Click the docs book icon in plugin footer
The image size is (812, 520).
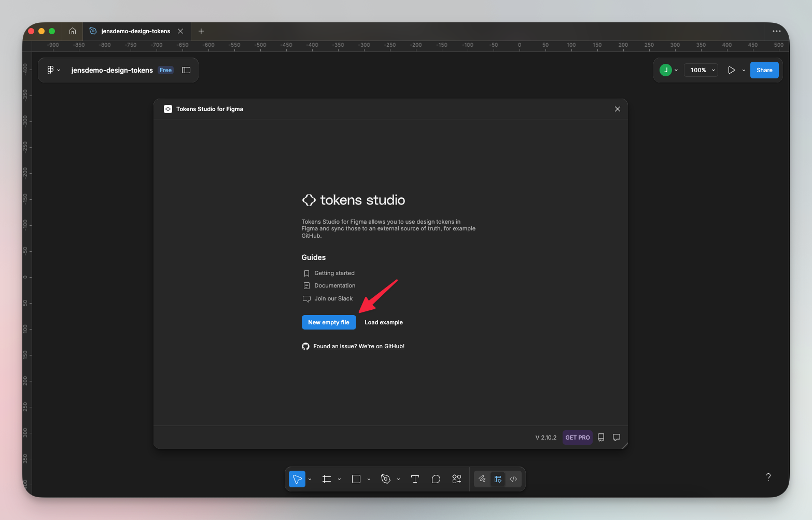point(601,437)
